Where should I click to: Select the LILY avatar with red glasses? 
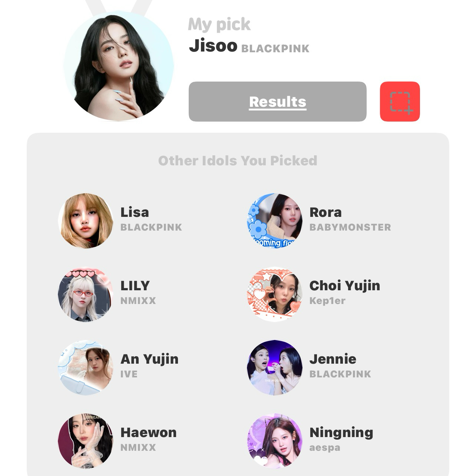(86, 294)
